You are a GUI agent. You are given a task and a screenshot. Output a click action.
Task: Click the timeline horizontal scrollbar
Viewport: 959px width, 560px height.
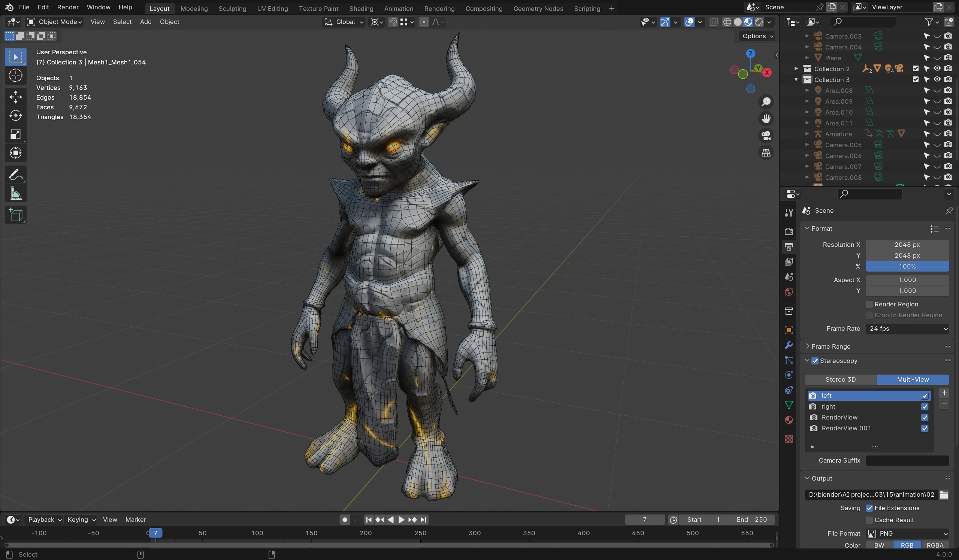[x=388, y=545]
